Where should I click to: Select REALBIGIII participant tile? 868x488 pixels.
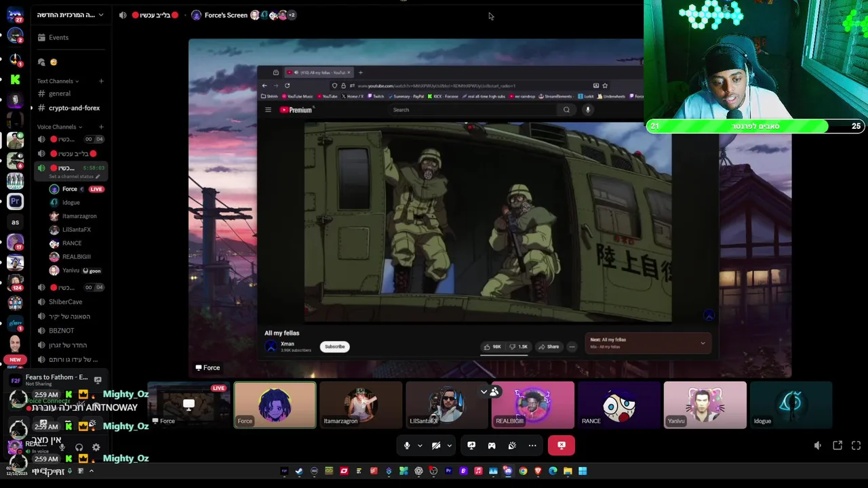[x=532, y=405]
